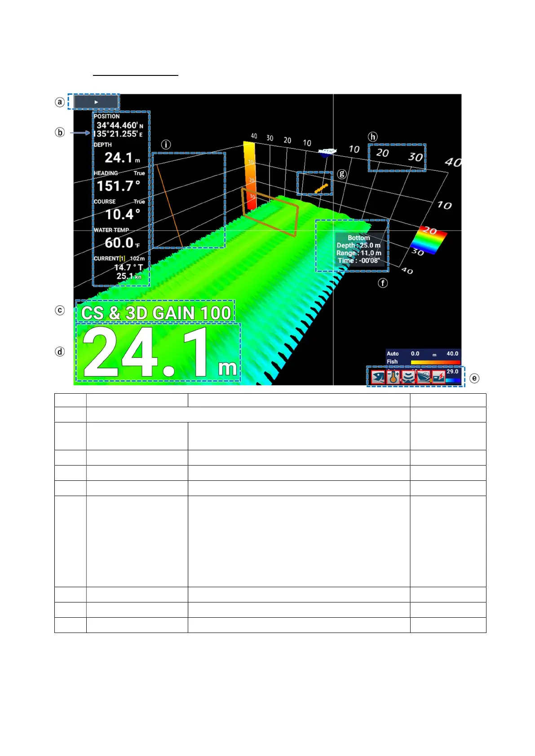Expand the panel with the play arrow tab
Screen dimensions: 535x756
tap(96, 102)
